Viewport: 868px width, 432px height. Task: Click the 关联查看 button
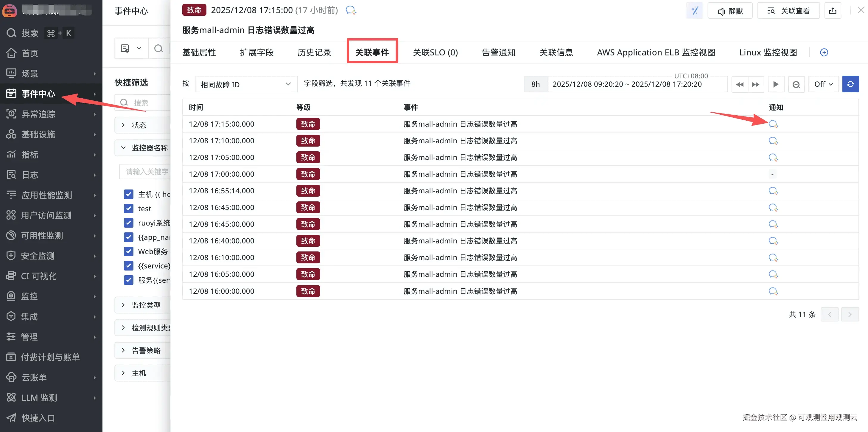(x=788, y=11)
